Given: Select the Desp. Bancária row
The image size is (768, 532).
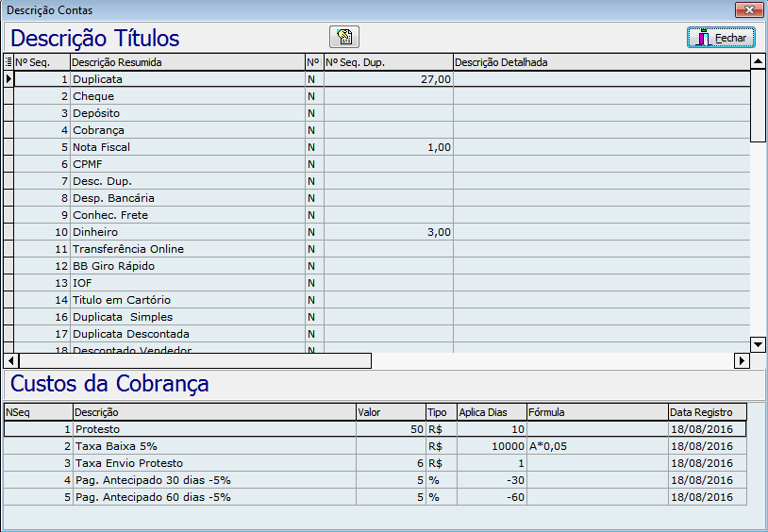Looking at the screenshot, I should 382,198.
